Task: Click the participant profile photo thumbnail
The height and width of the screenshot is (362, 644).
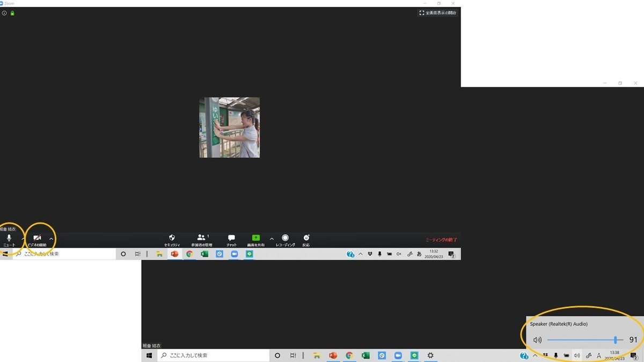Action: (x=230, y=127)
